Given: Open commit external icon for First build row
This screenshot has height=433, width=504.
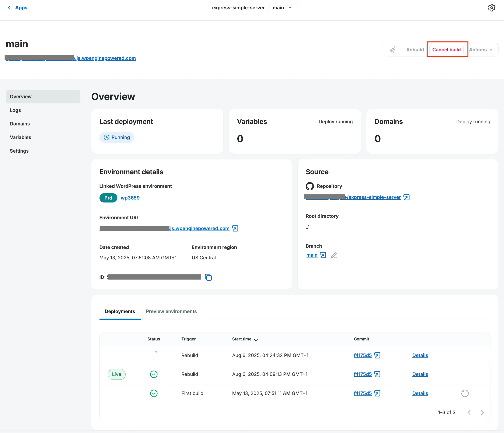Looking at the screenshot, I should [x=377, y=393].
